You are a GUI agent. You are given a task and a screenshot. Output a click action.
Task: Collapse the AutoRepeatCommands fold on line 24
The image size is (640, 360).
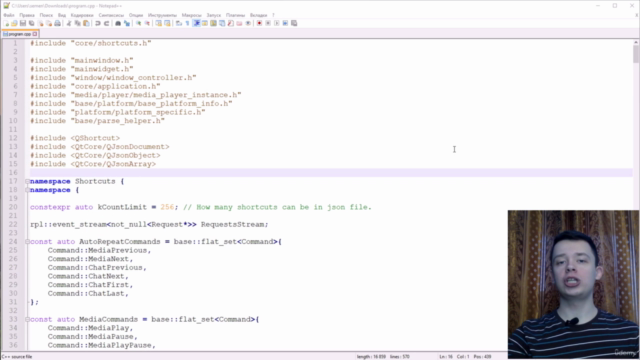[x=27, y=242]
